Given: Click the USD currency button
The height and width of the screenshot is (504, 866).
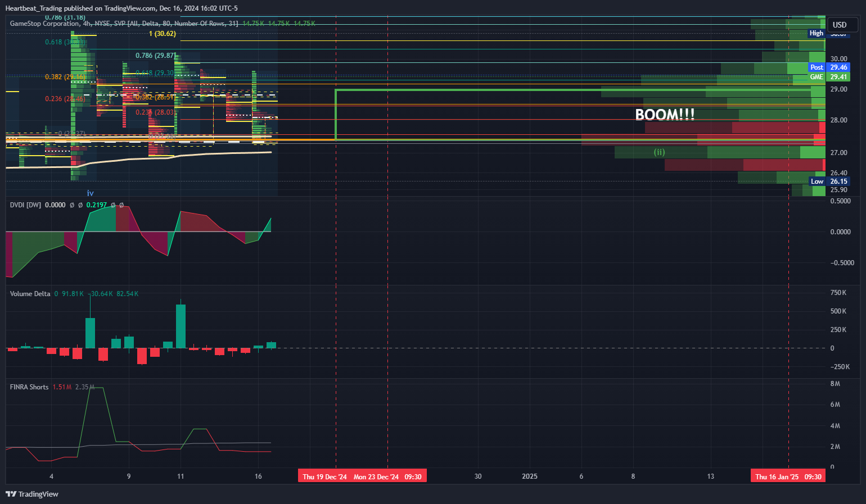Looking at the screenshot, I should (842, 25).
